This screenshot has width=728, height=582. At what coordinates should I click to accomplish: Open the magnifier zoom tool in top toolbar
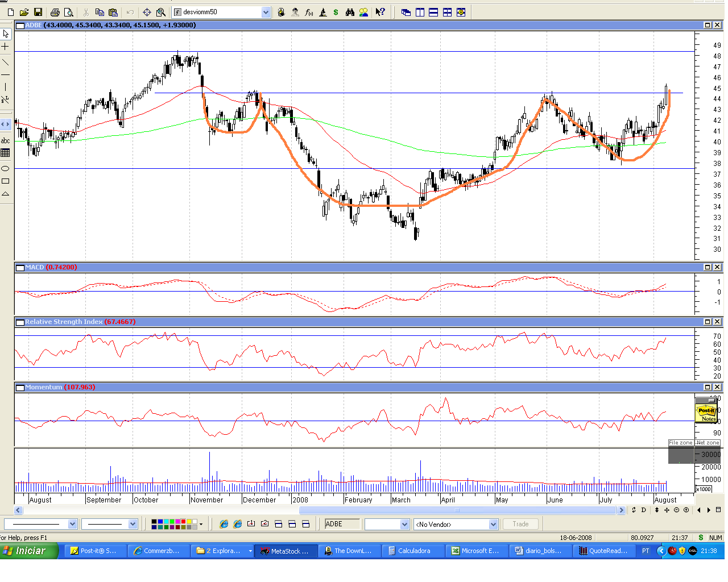click(x=161, y=12)
